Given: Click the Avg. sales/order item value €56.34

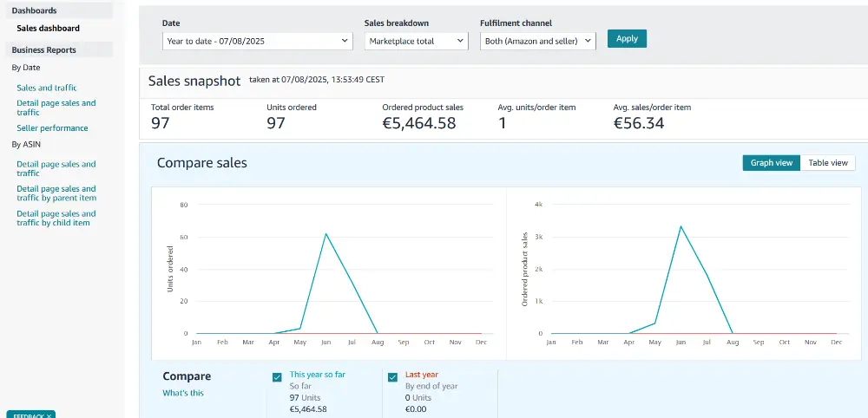Looking at the screenshot, I should pos(639,123).
